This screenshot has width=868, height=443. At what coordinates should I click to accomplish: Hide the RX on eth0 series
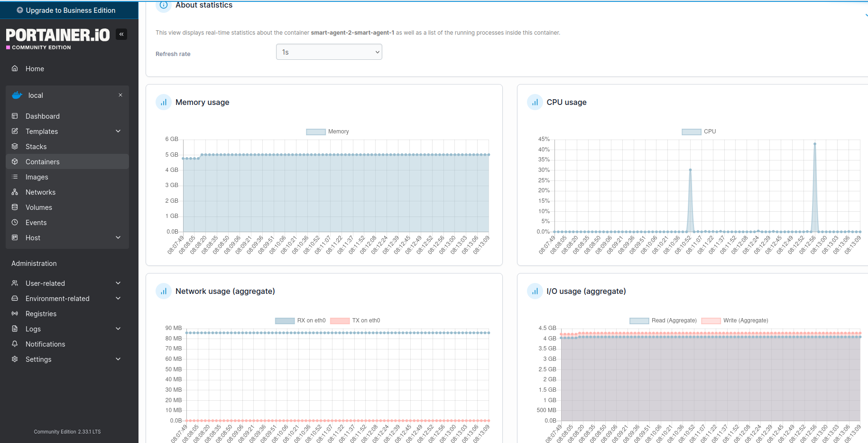[285, 321]
